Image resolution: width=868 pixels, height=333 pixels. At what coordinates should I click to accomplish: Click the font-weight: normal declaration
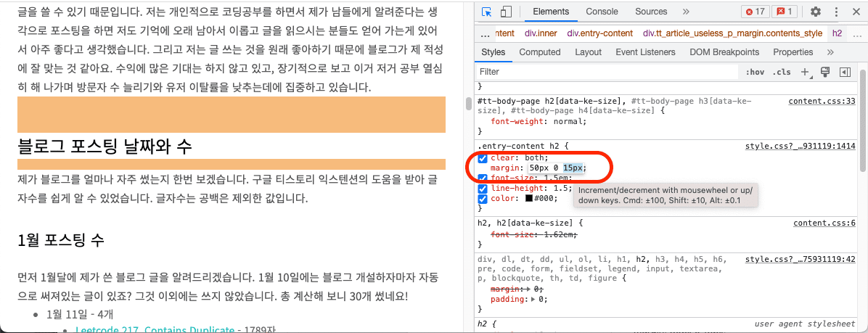(539, 122)
